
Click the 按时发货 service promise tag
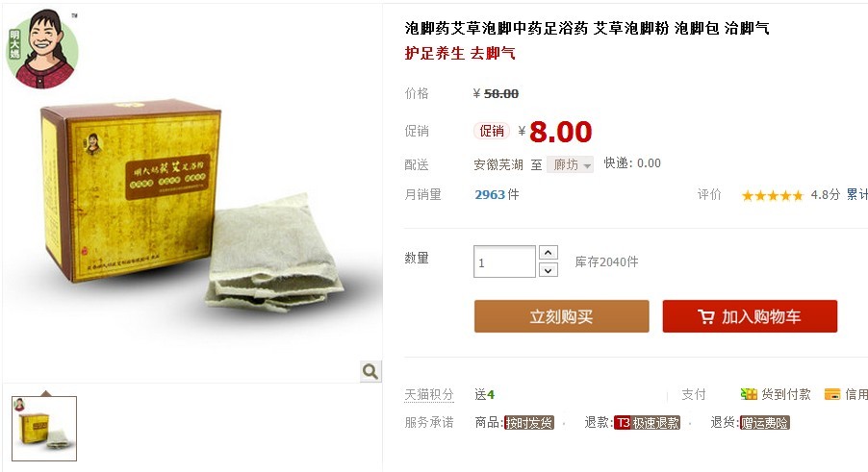tap(528, 423)
